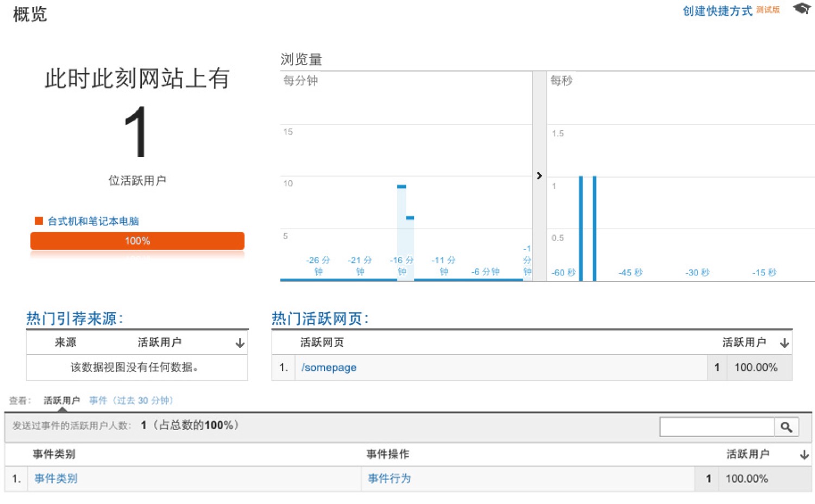The height and width of the screenshot is (504, 815).
Task: Switch to the 事件(过去 30 分钟) tab
Action: (x=131, y=400)
